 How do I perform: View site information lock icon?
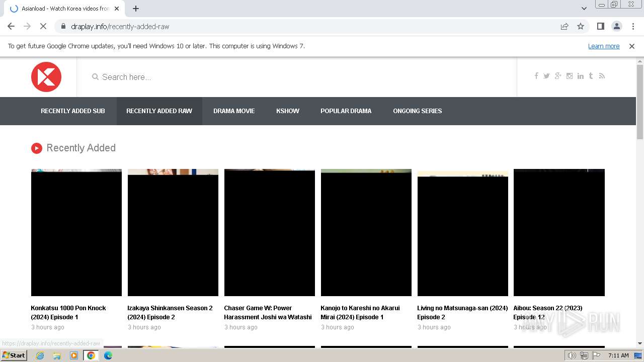point(63,26)
